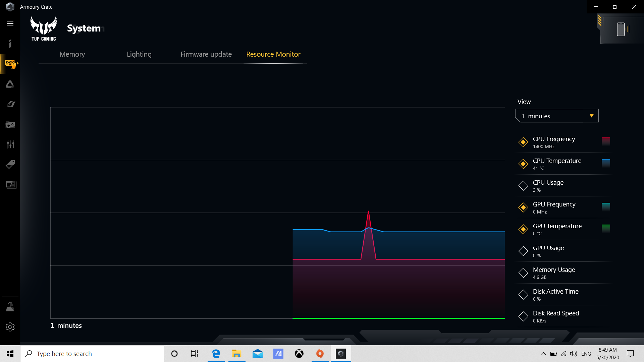Open Game Library controller sidebar icon

(x=10, y=125)
